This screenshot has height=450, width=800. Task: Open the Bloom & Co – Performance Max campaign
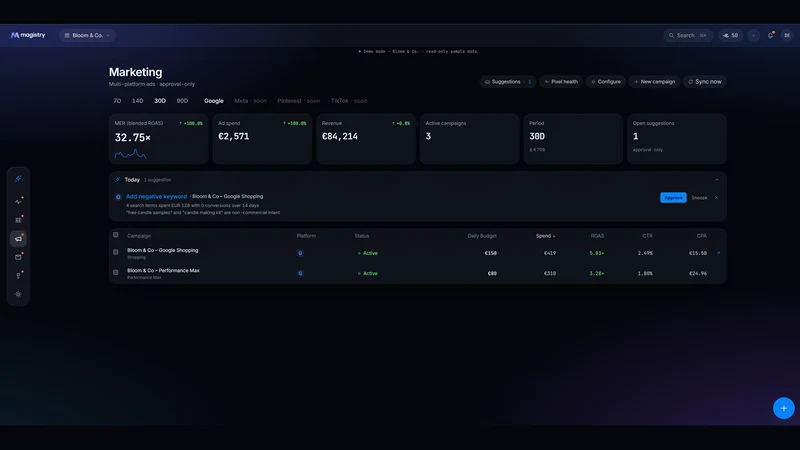[x=163, y=270]
